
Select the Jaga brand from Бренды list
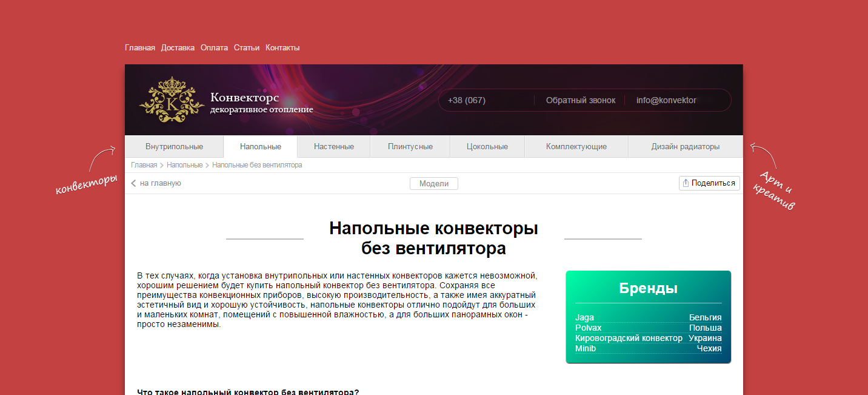[x=584, y=317]
